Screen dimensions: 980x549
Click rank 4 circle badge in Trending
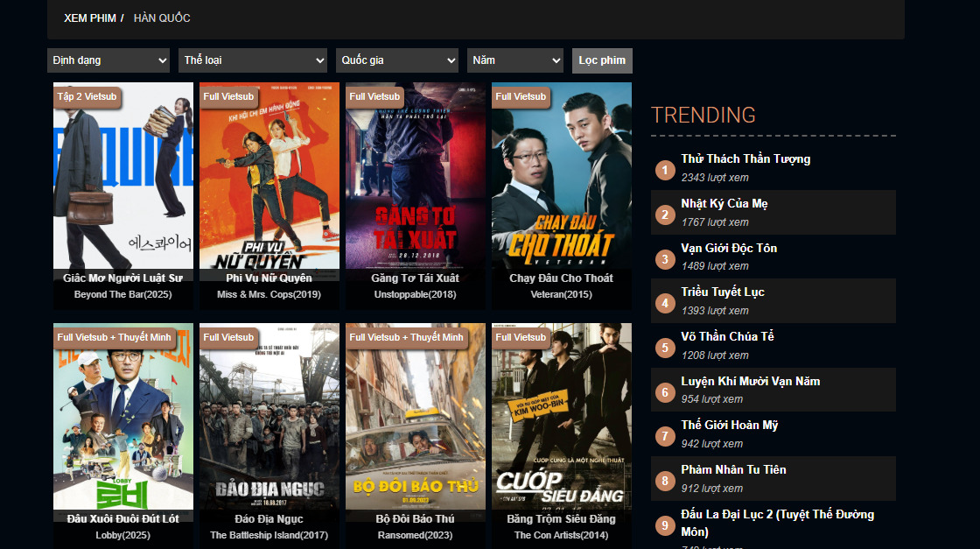pos(665,303)
